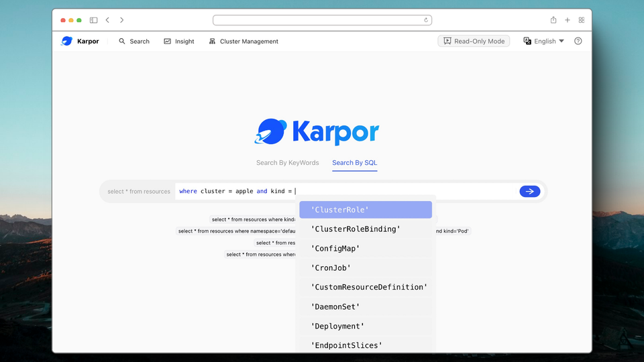The width and height of the screenshot is (644, 362).
Task: Click the help question mark icon
Action: 578,41
